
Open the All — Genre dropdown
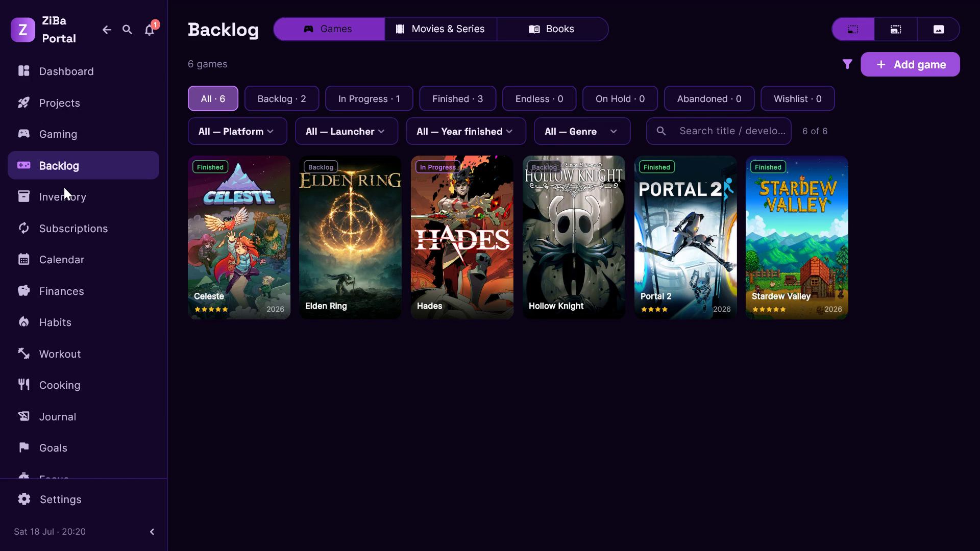(x=582, y=131)
